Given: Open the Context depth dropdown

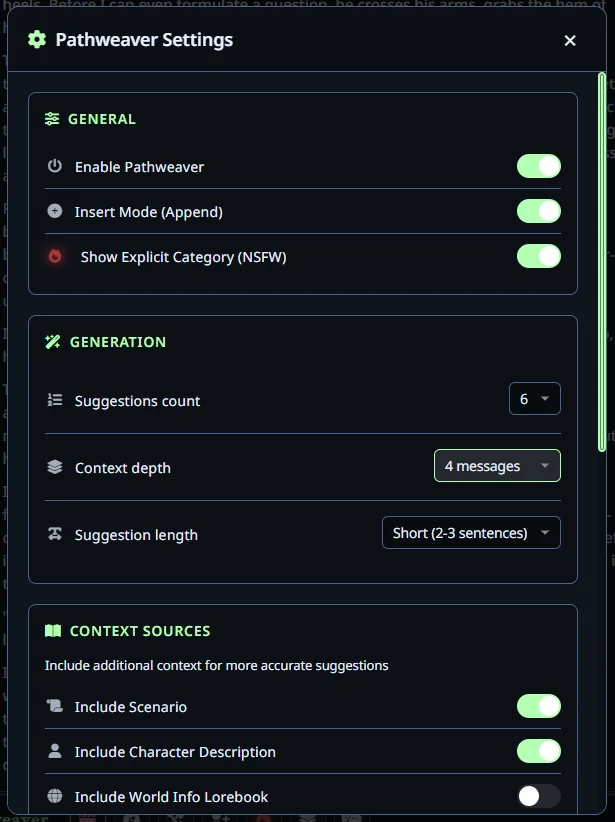Looking at the screenshot, I should (x=497, y=466).
